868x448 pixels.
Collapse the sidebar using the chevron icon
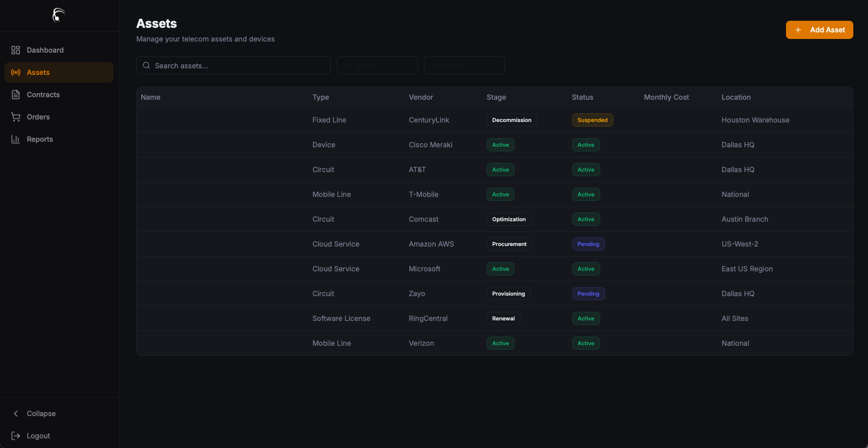[16, 414]
